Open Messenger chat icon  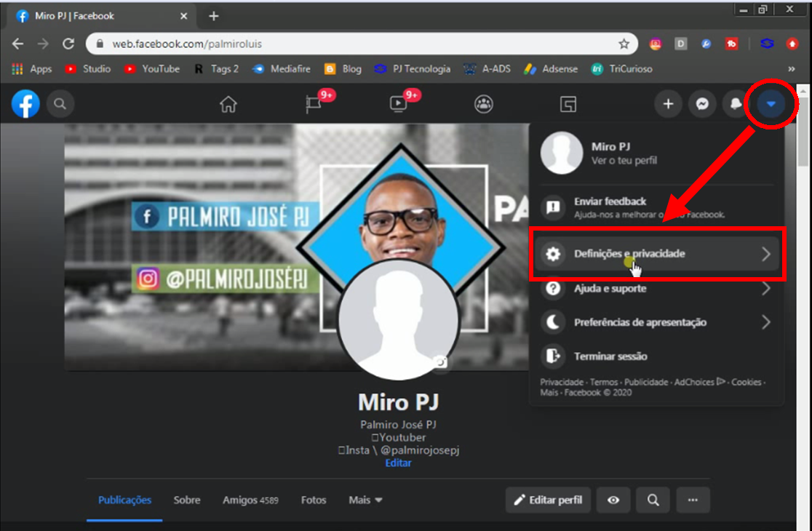[x=702, y=105]
